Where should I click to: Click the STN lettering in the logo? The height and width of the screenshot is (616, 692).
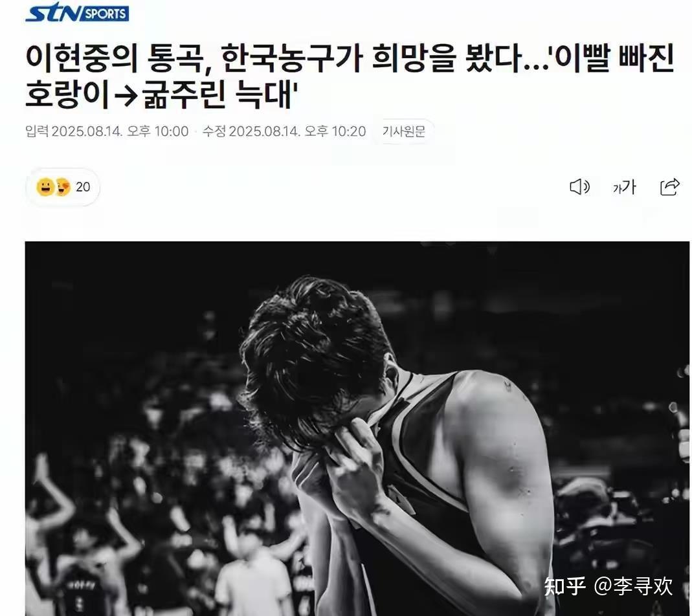[x=52, y=12]
